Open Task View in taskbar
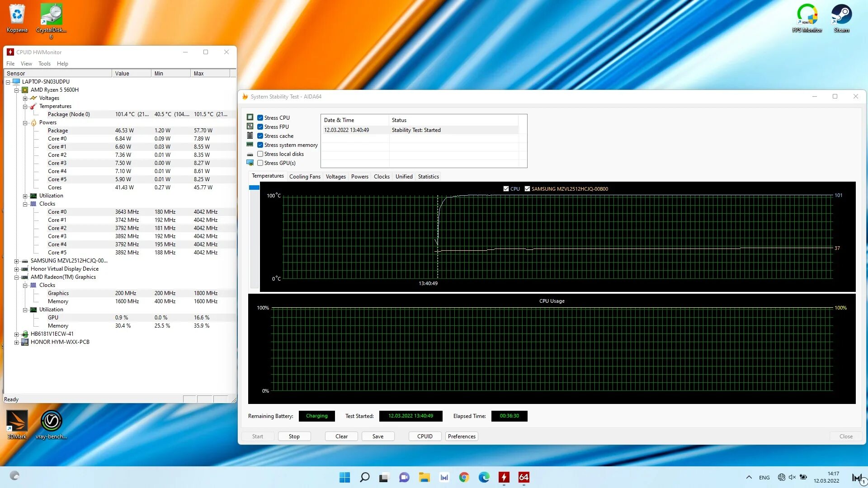 384,477
